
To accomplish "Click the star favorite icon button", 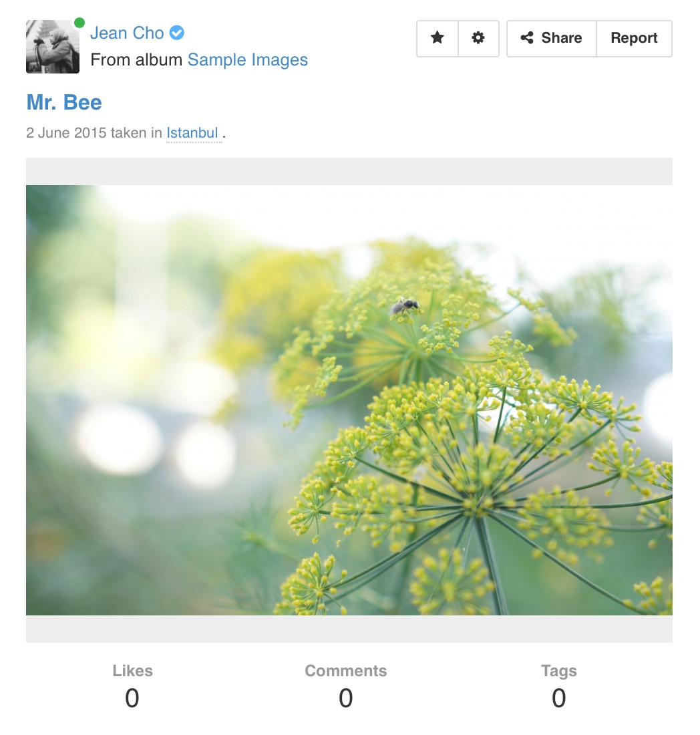I will click(x=437, y=38).
